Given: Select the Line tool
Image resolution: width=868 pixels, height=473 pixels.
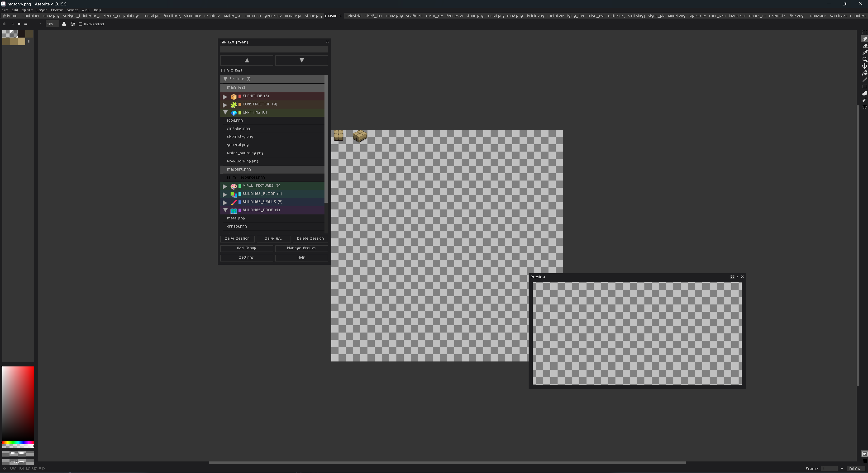Looking at the screenshot, I should tap(864, 80).
